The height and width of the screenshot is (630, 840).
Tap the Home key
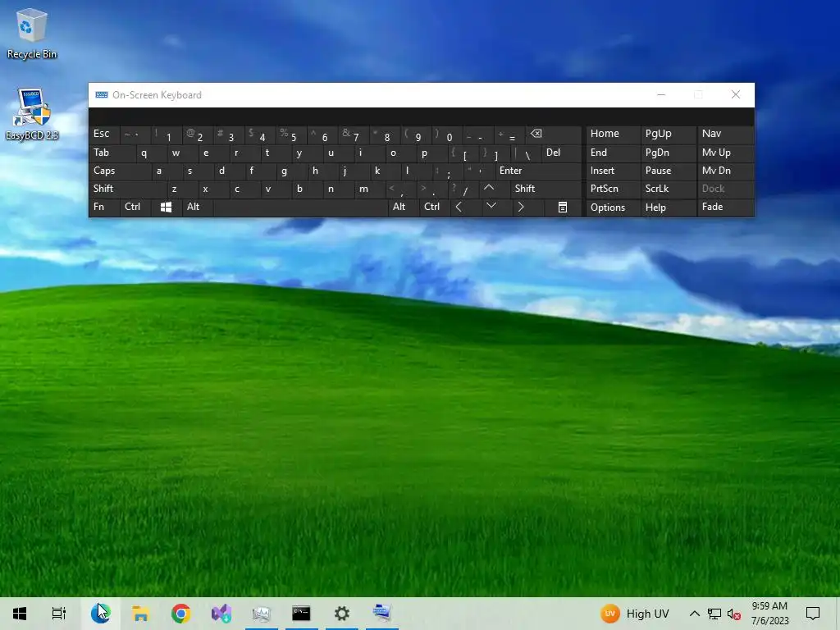point(613,134)
